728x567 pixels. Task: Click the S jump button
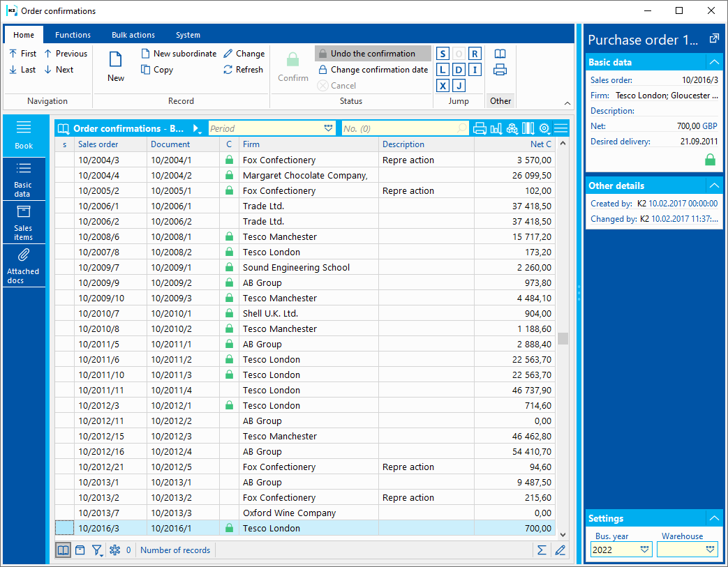click(x=443, y=54)
